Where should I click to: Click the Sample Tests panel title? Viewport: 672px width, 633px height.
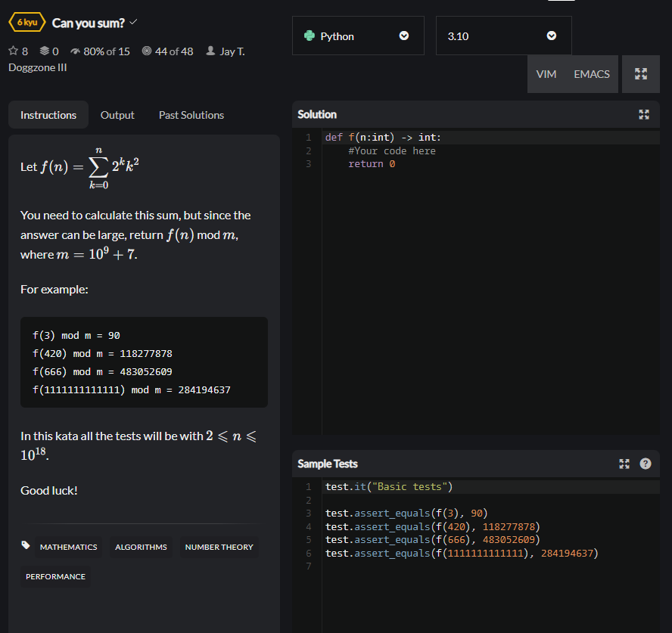[328, 464]
